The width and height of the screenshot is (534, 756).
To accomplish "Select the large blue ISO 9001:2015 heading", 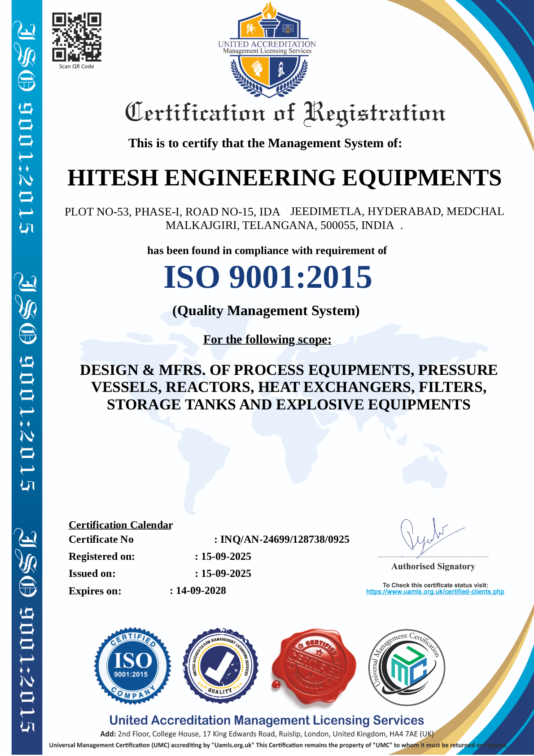I will pyautogui.click(x=268, y=277).
